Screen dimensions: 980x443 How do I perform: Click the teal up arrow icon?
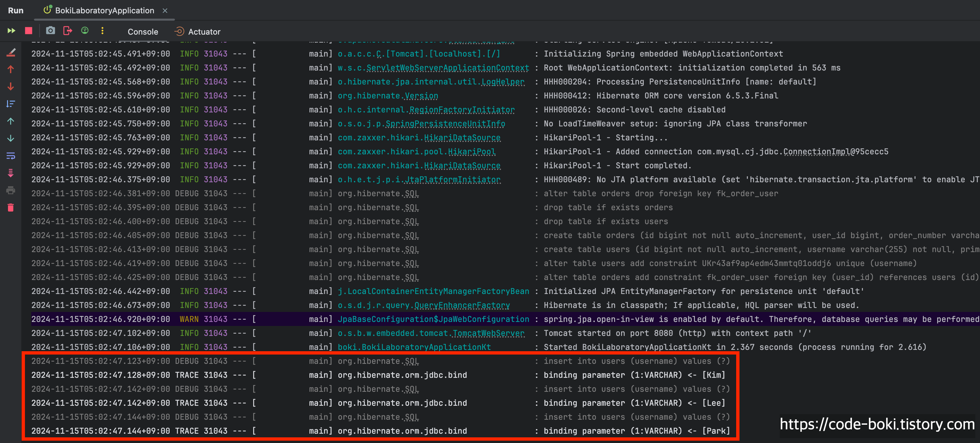coord(11,121)
